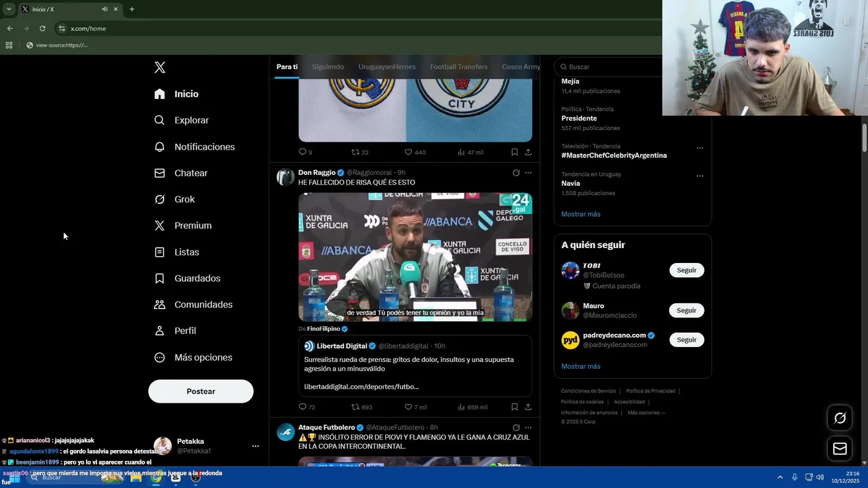868x488 pixels.
Task: Follow Mauro with Seguir button
Action: click(x=686, y=310)
